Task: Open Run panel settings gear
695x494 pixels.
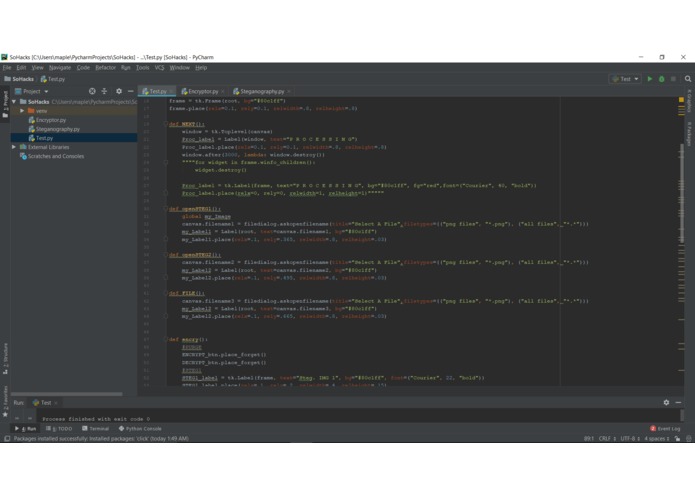Action: (x=666, y=402)
